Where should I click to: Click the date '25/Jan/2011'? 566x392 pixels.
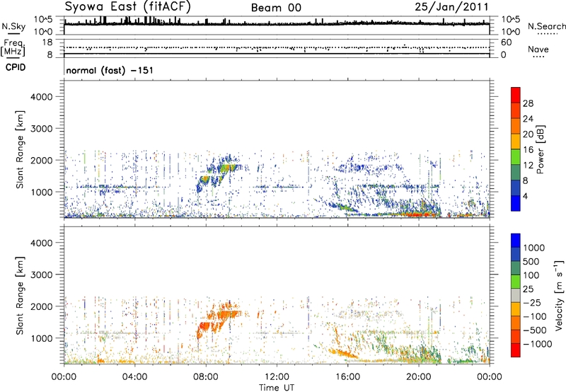tap(451, 7)
